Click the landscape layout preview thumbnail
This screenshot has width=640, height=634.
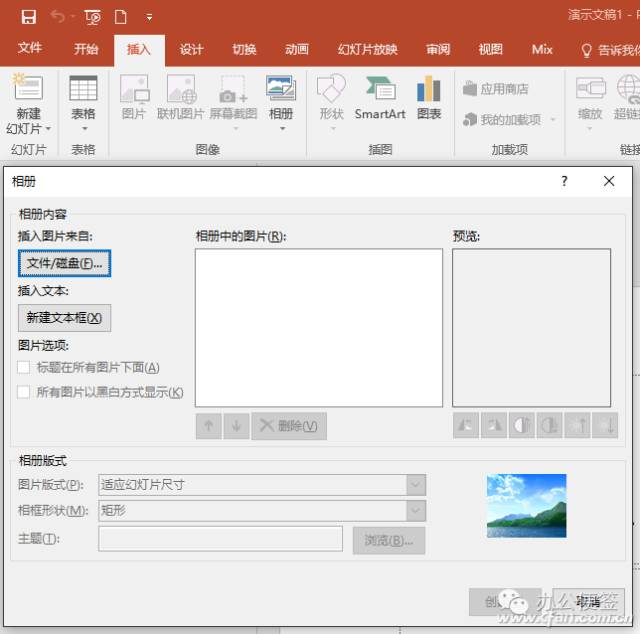[527, 505]
